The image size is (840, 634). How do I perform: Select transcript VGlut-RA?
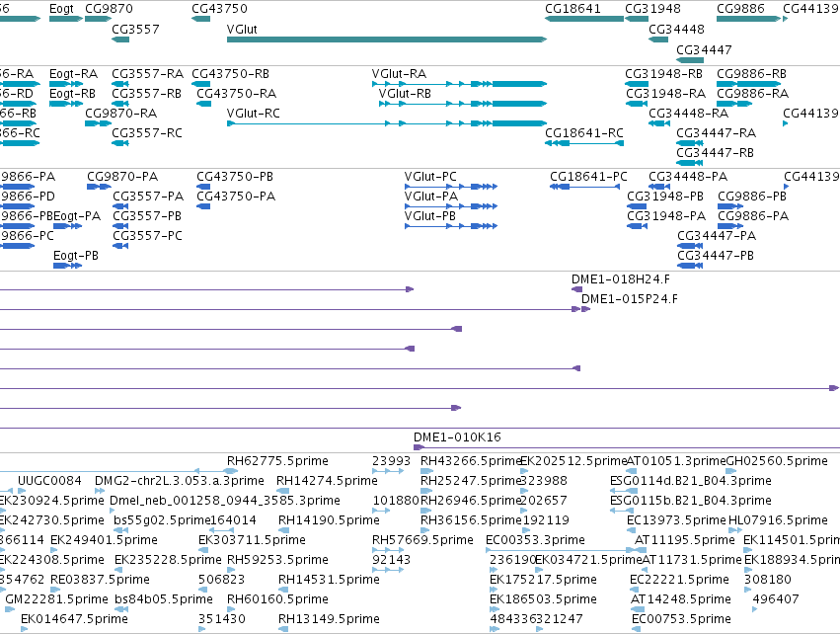[459, 84]
